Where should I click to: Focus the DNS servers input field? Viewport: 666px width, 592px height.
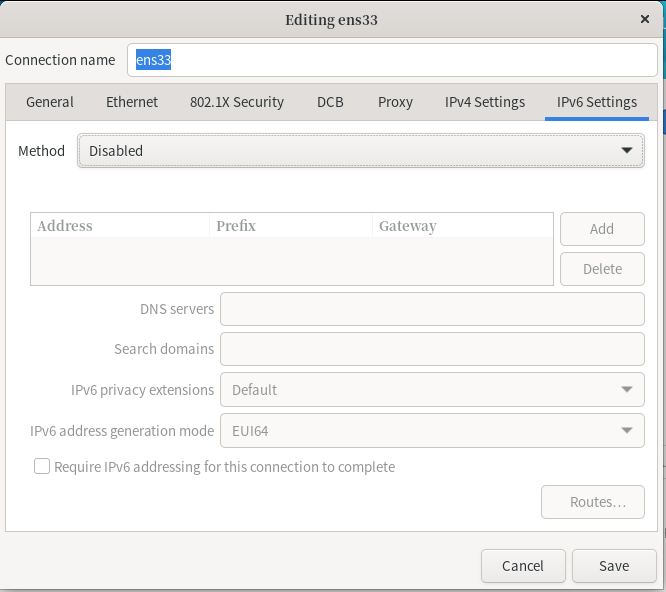tap(431, 309)
